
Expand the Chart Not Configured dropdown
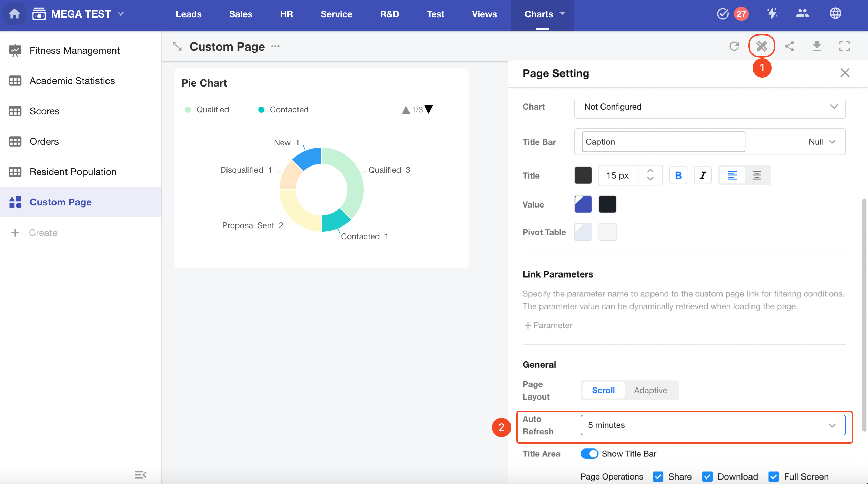click(710, 107)
